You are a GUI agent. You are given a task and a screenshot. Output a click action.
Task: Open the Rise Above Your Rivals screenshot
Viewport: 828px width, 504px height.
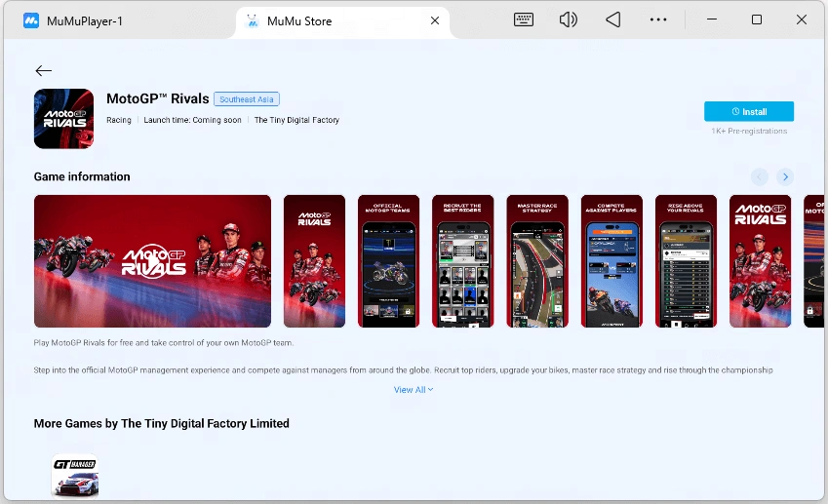(x=686, y=261)
